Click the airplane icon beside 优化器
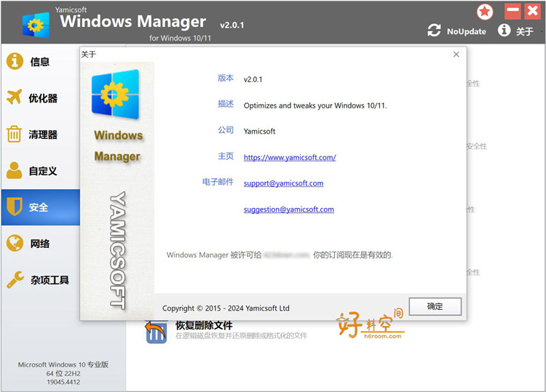This screenshot has height=392, width=546. click(15, 97)
